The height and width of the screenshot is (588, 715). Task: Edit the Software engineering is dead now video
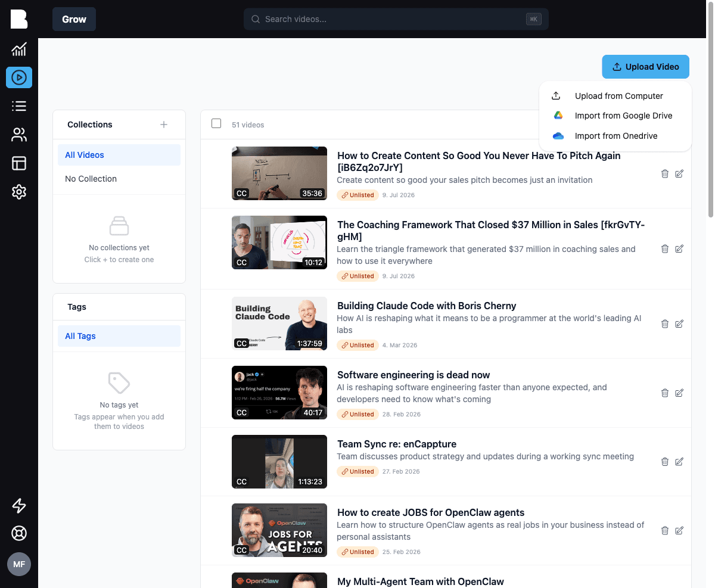coord(679,393)
